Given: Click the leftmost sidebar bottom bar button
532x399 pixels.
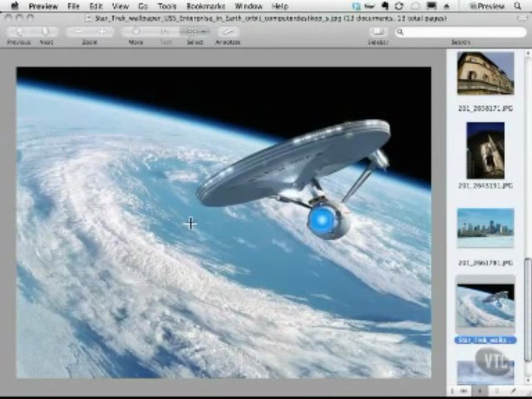Looking at the screenshot, I should pos(452,391).
